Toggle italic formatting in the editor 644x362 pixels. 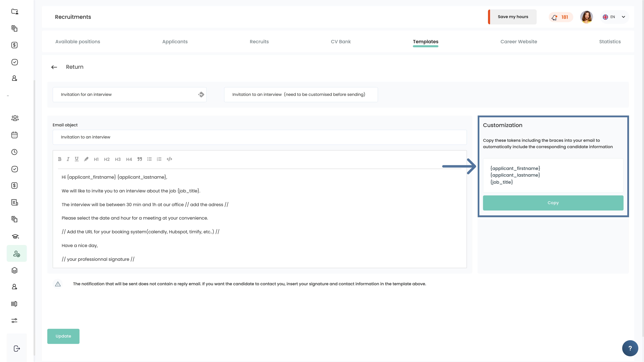[68, 159]
